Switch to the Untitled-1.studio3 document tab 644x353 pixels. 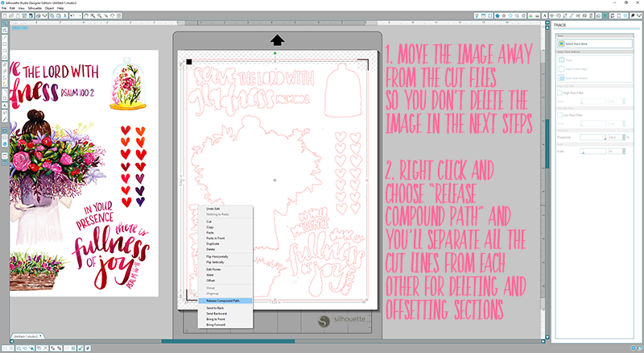coord(26,336)
